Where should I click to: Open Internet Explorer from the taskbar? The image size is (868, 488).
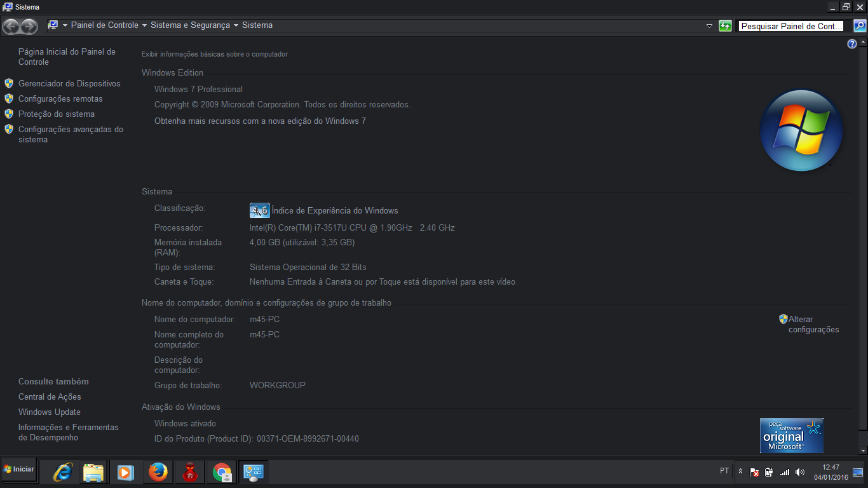(x=62, y=472)
